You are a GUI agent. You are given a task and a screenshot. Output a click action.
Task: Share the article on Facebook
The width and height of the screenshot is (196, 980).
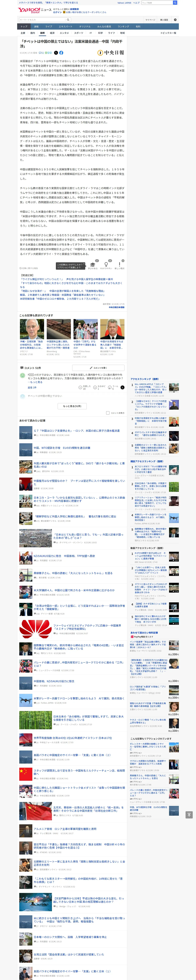point(61,53)
